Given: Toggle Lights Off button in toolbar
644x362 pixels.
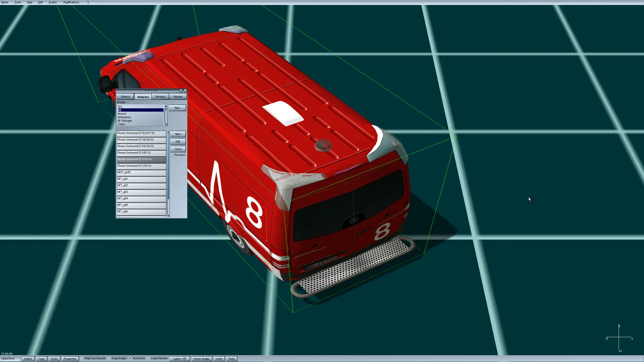Looking at the screenshot, I should tap(179, 359).
